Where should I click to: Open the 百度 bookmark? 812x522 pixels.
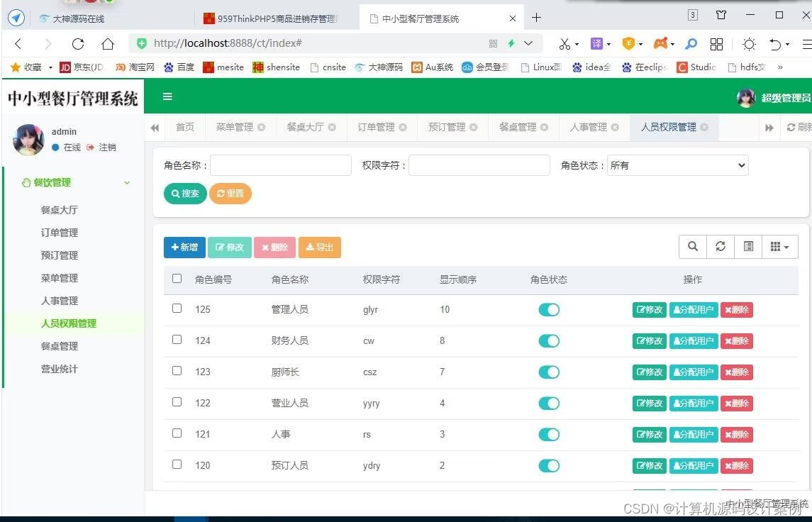point(179,67)
